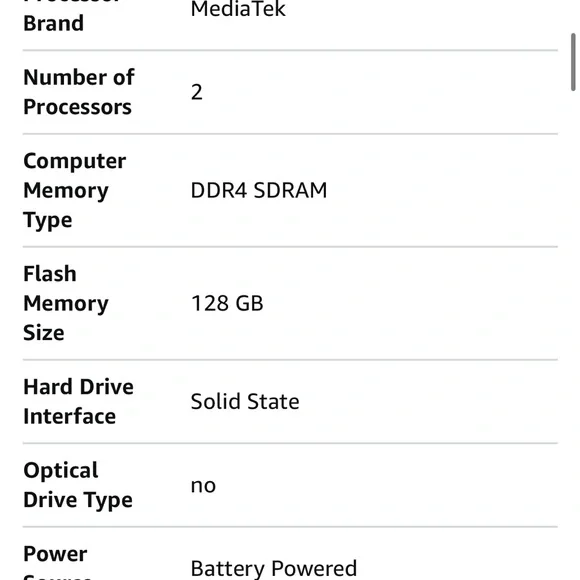580x580 pixels.
Task: Click the Computer Memory Type label
Action: (x=75, y=190)
